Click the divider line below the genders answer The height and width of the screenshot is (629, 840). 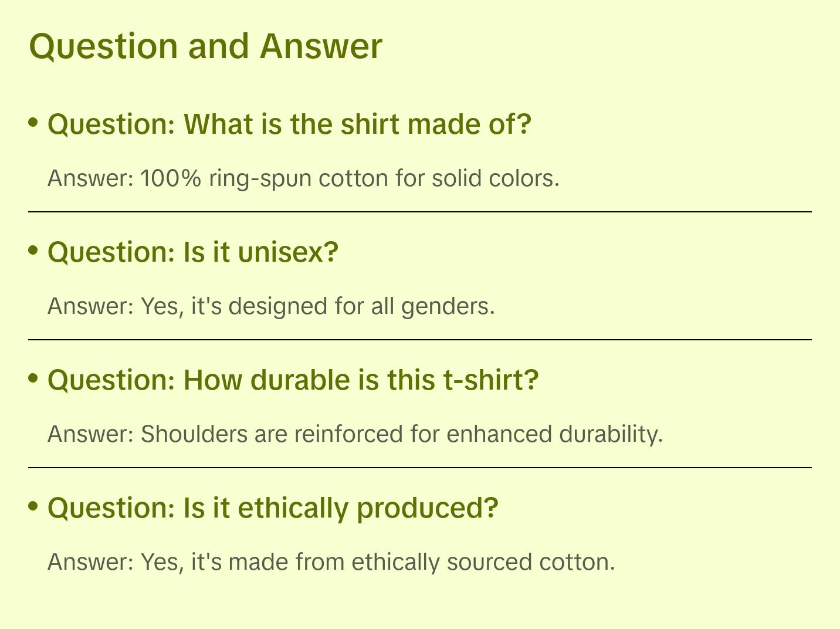coord(420,340)
